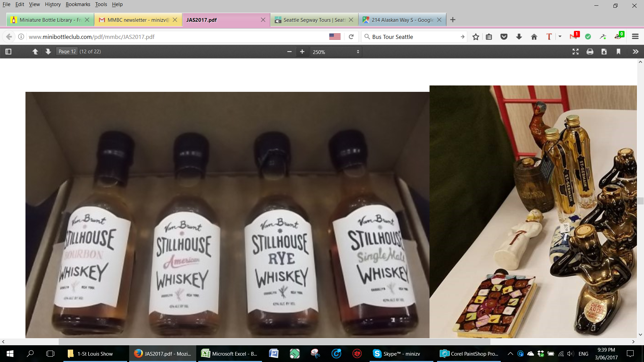
Task: Reload the current page
Action: 351,37
